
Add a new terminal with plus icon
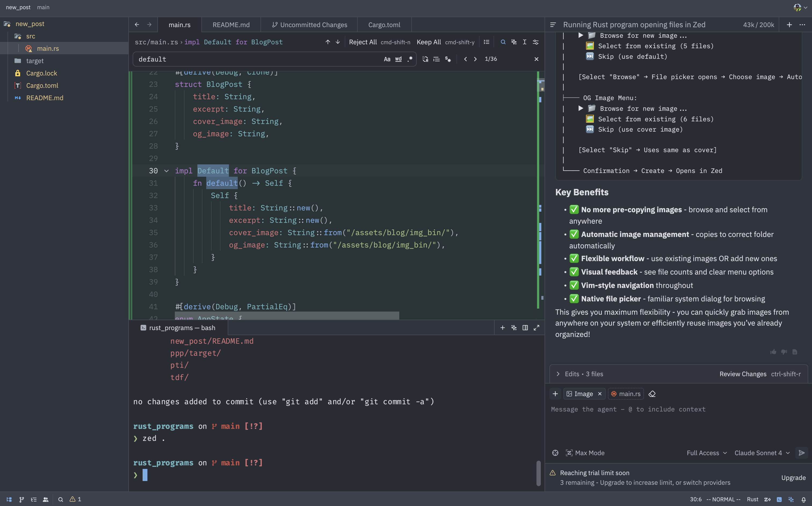click(x=502, y=328)
